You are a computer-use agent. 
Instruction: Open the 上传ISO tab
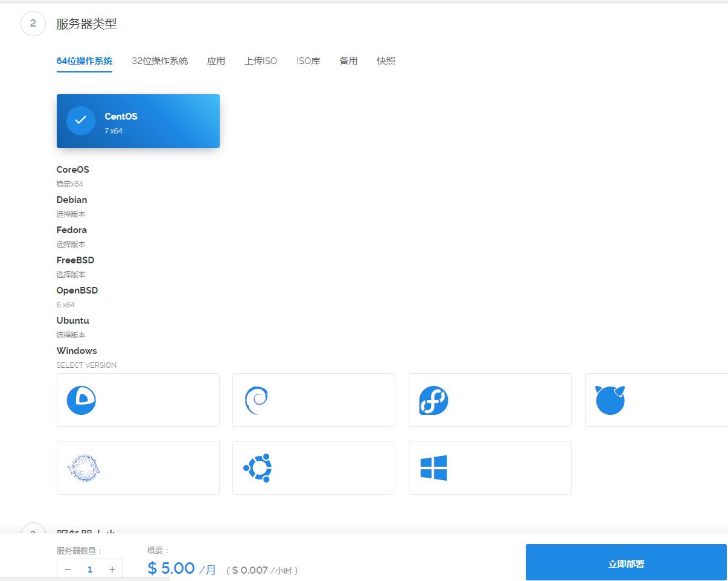261,61
